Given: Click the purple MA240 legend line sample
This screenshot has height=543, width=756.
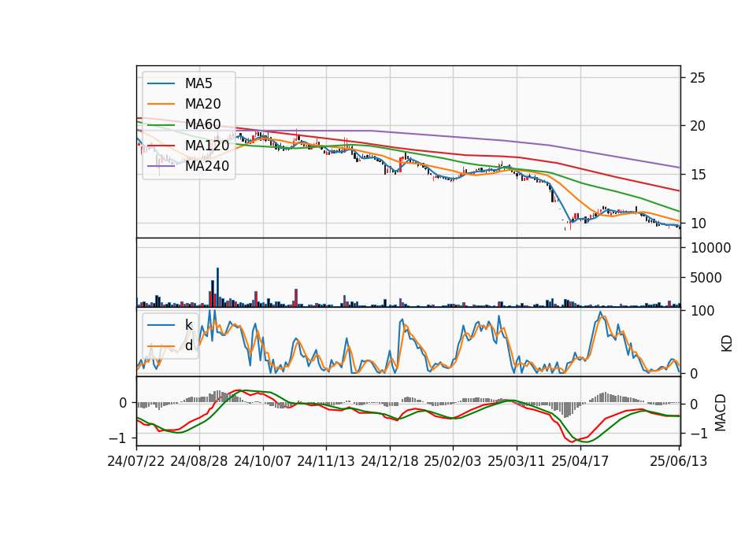Looking at the screenshot, I should point(161,166).
